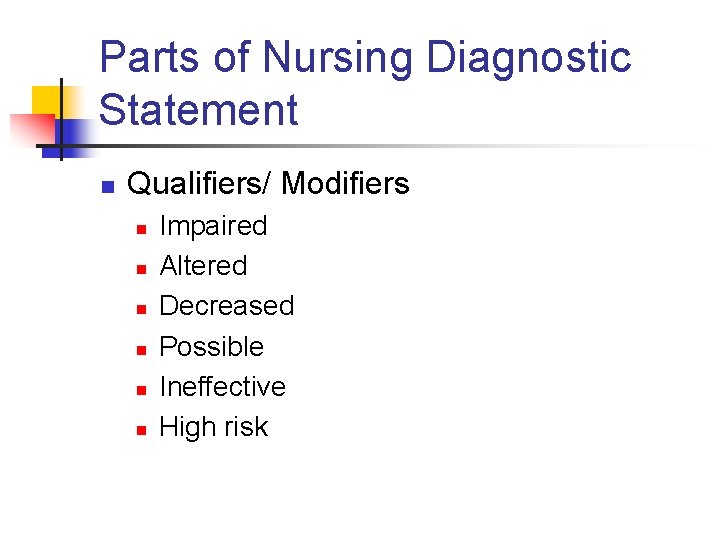Viewport: 720px width, 540px height.
Task: Click the blue square in slide decoration
Action: coord(69,139)
